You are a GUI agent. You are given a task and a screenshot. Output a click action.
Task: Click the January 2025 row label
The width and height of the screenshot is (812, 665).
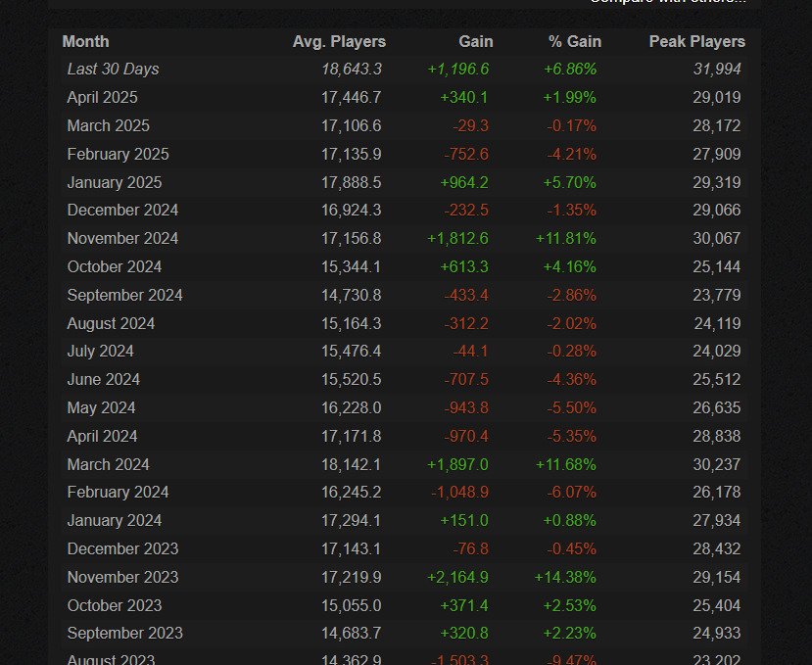(x=114, y=182)
